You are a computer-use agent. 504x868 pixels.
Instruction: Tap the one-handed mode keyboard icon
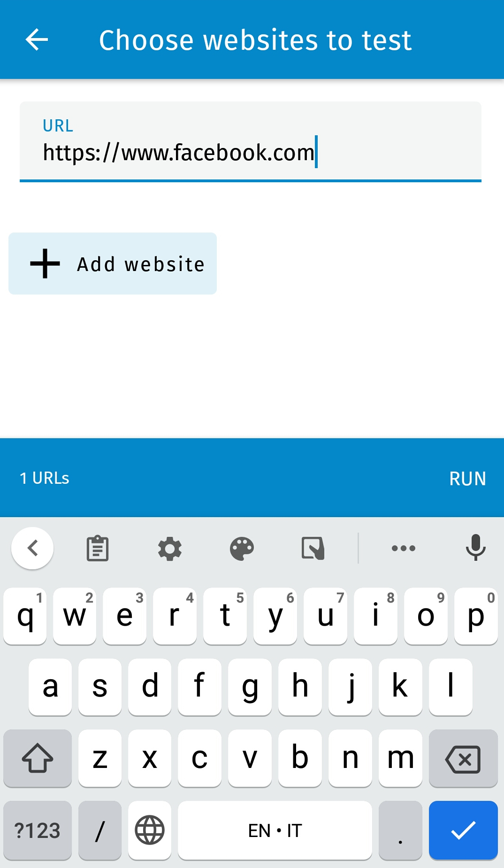[313, 548]
